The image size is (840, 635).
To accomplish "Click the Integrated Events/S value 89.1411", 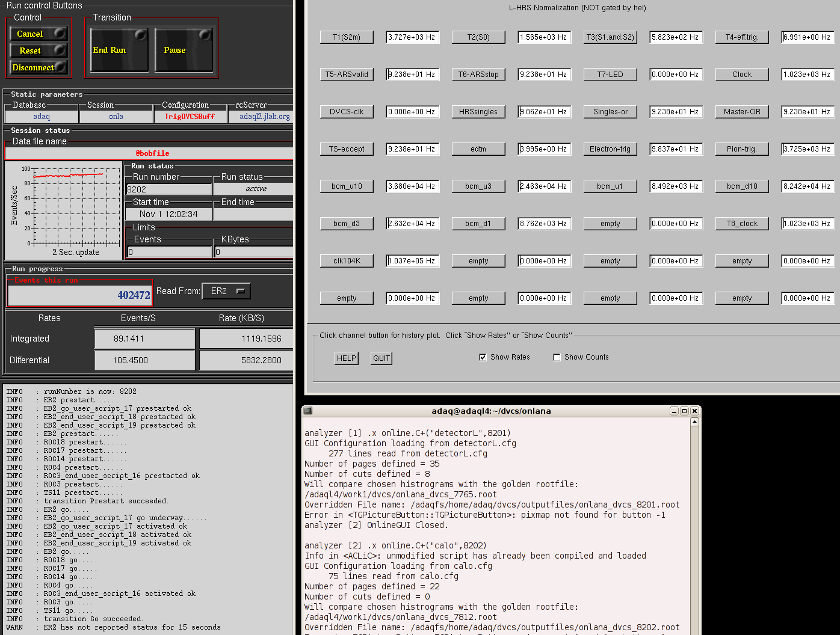I will 145,339.
